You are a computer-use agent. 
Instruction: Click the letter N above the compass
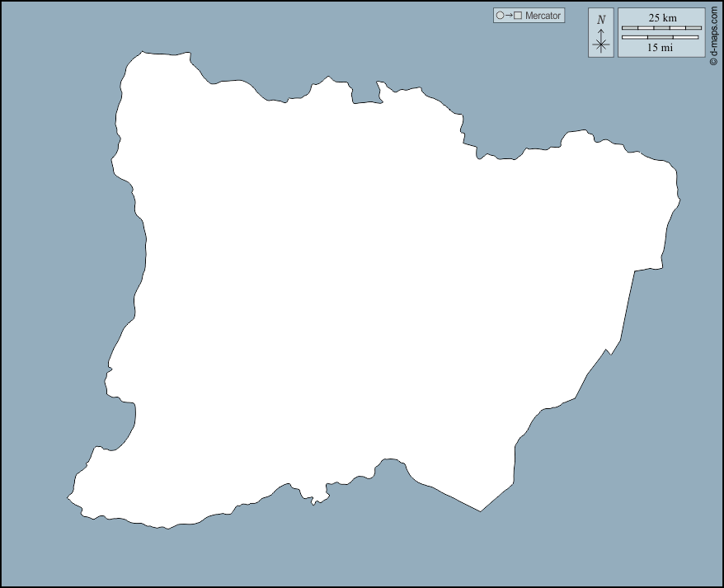(601, 19)
